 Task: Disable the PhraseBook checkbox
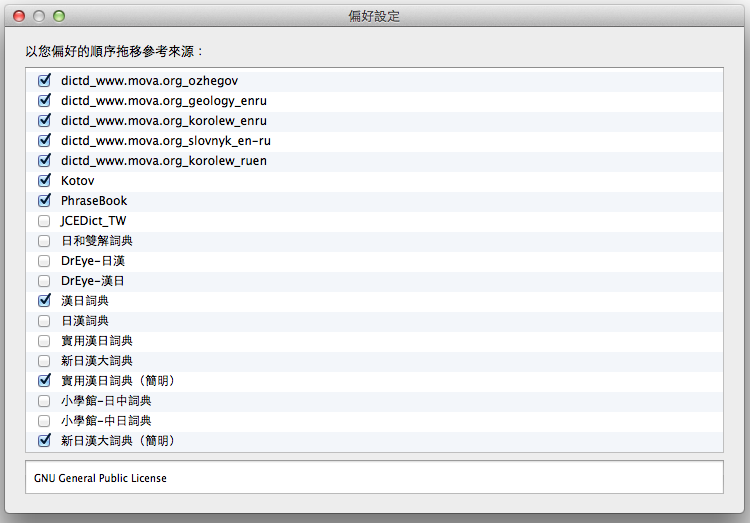[44, 201]
